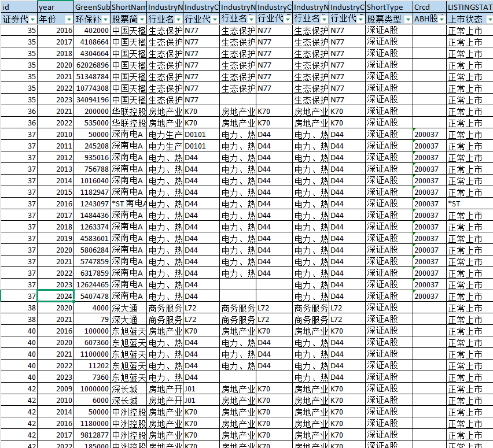This screenshot has height=448, width=493.
Task: Open the 股票简 ShortName filter dropdown
Action: tap(142, 20)
